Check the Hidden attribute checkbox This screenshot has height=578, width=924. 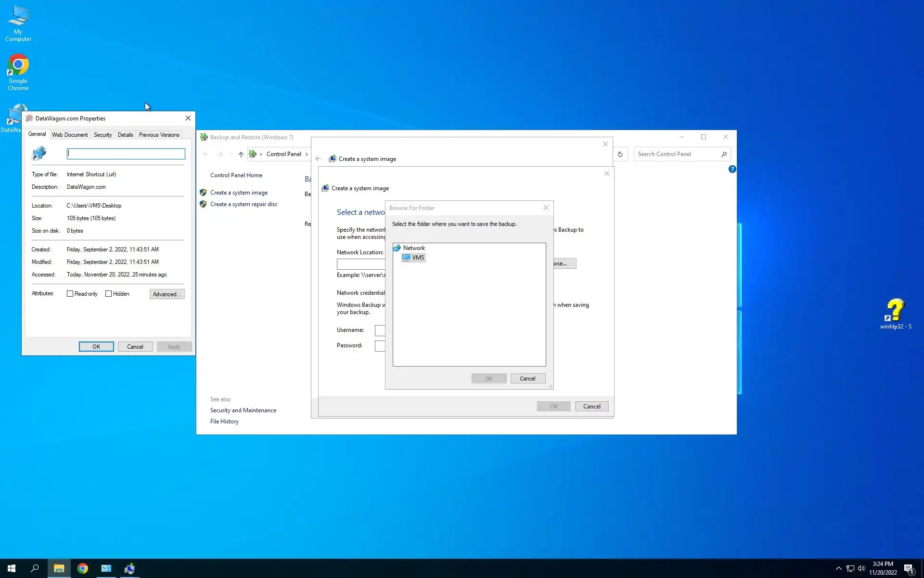109,294
